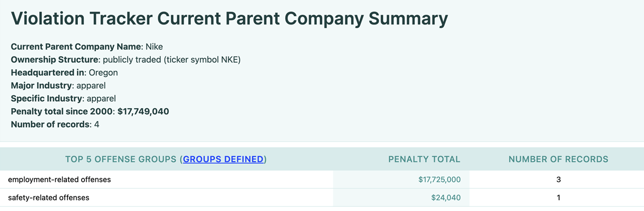The image size is (644, 211).
Task: Click the Number of records: 4 line
Action: 55,125
